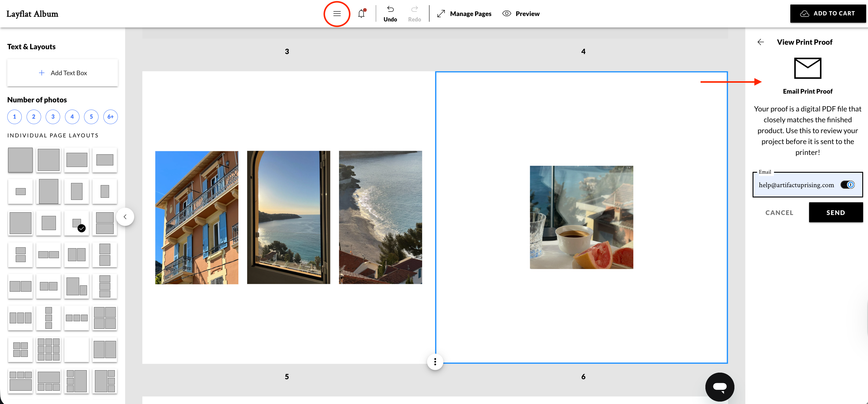The height and width of the screenshot is (404, 868).
Task: Click the email address input field
Action: point(796,185)
